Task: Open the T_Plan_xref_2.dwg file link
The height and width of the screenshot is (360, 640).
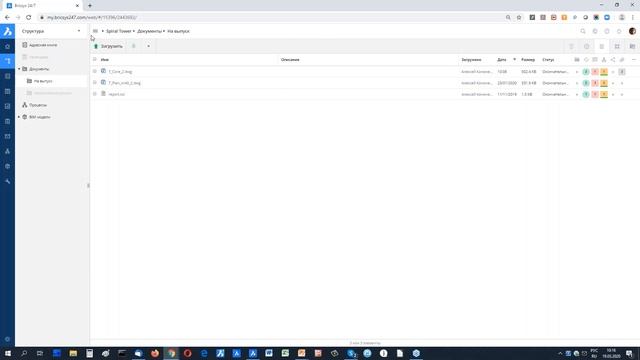Action: click(x=124, y=83)
